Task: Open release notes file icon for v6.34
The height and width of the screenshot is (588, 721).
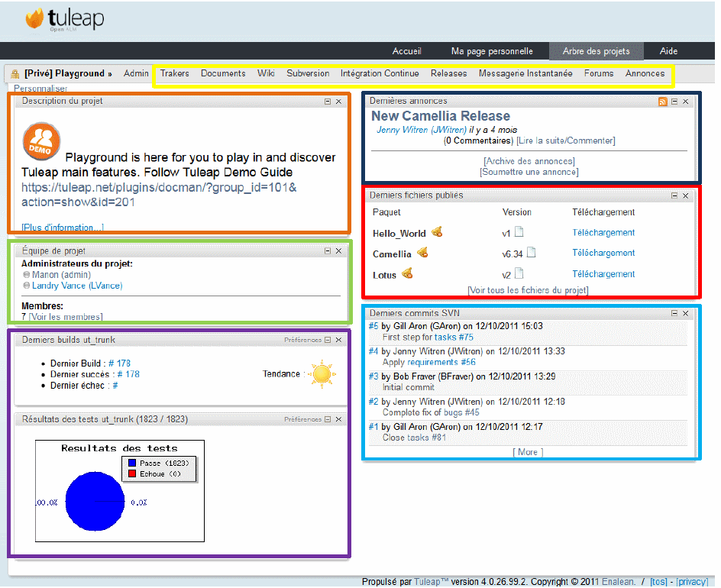Action: [x=531, y=253]
